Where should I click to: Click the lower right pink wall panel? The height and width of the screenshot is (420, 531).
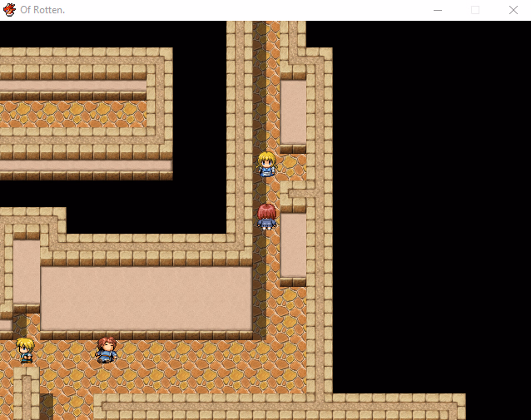click(293, 245)
